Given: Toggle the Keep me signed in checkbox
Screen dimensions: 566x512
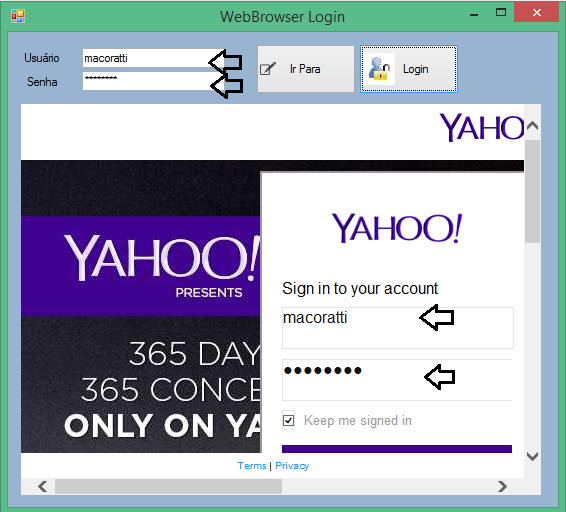Looking at the screenshot, I should (x=288, y=420).
